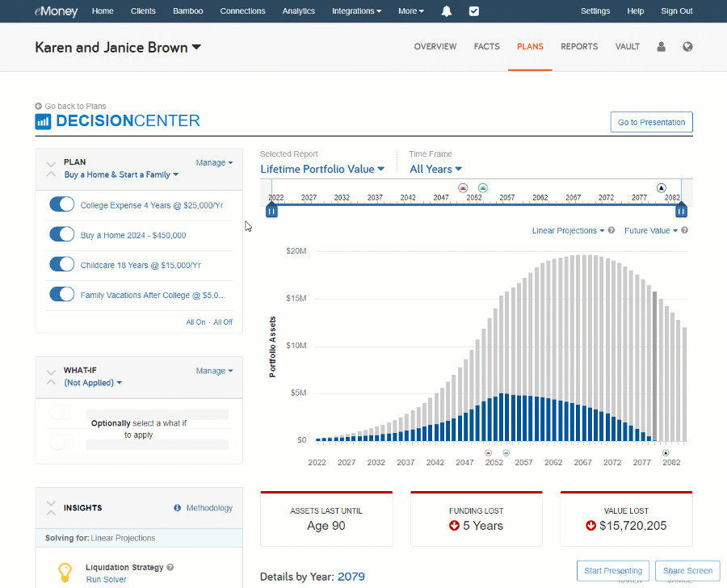Viewport: 727px width, 588px height.
Task: Click the red down-arrow icon in Value Lost
Action: (590, 525)
